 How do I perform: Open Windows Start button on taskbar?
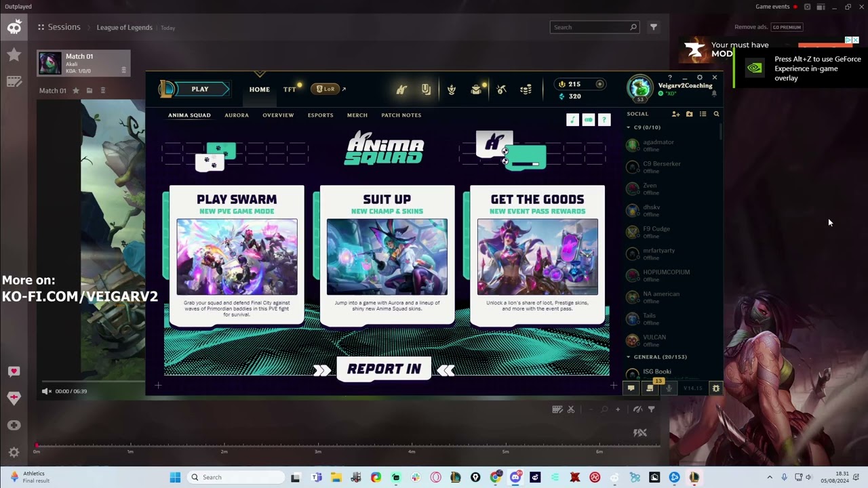175,477
